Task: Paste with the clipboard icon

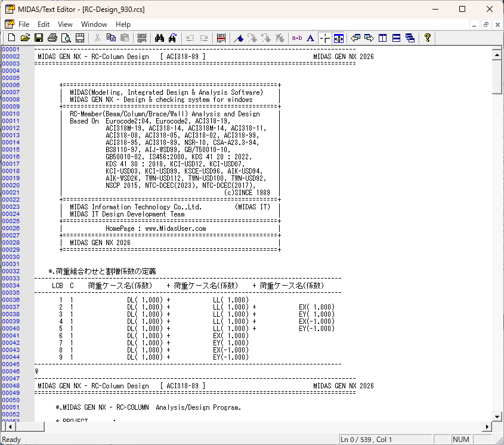Action: click(x=125, y=38)
